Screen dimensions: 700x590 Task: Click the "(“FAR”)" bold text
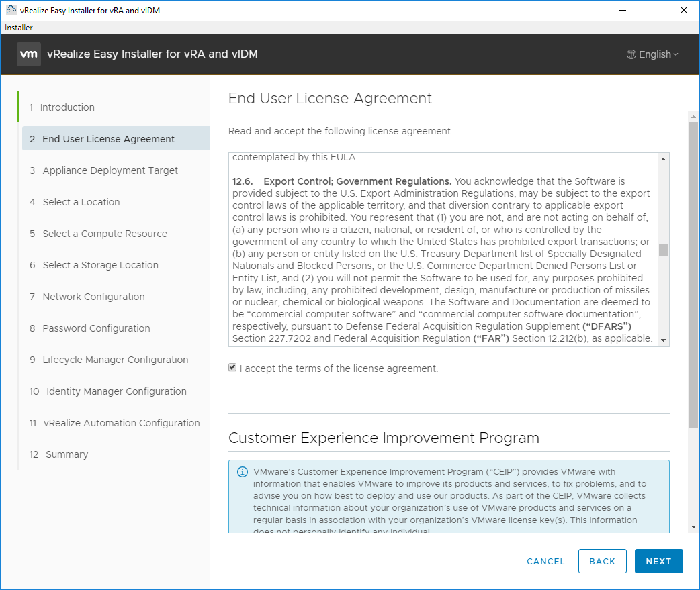point(491,338)
